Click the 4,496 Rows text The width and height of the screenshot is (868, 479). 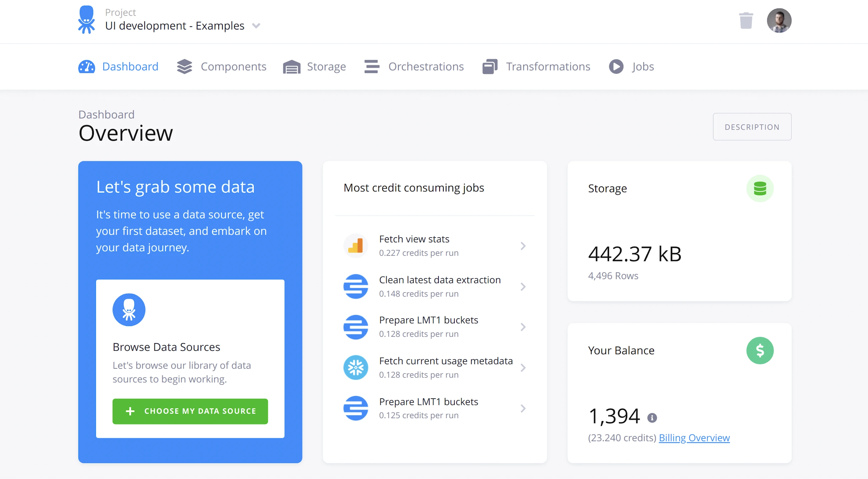(613, 276)
